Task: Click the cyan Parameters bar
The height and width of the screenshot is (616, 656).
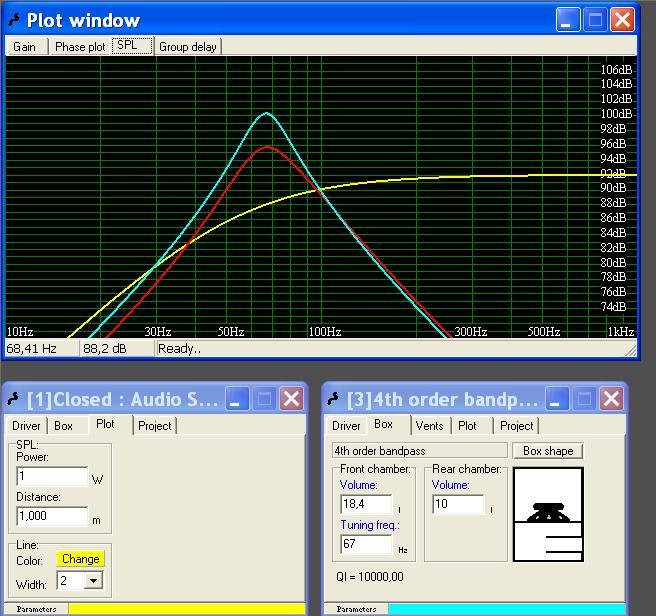Action: click(x=507, y=608)
